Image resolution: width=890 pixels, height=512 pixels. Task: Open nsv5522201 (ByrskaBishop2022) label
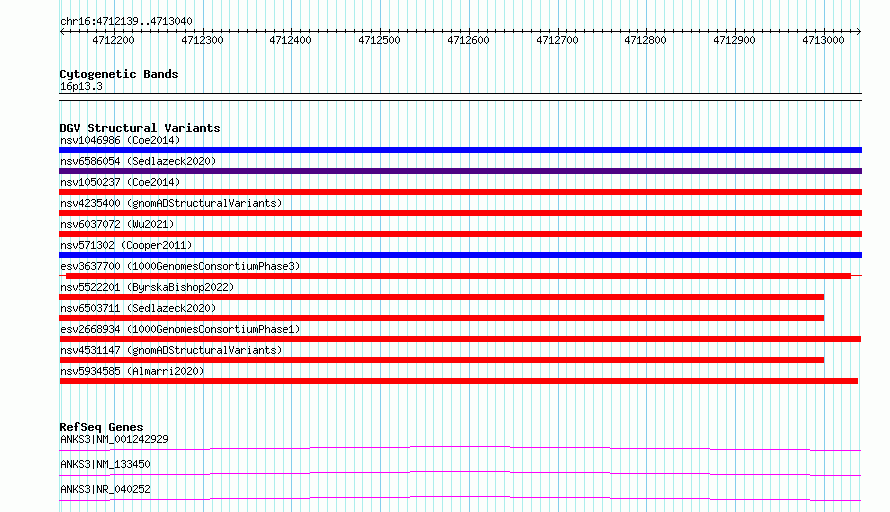[147, 287]
